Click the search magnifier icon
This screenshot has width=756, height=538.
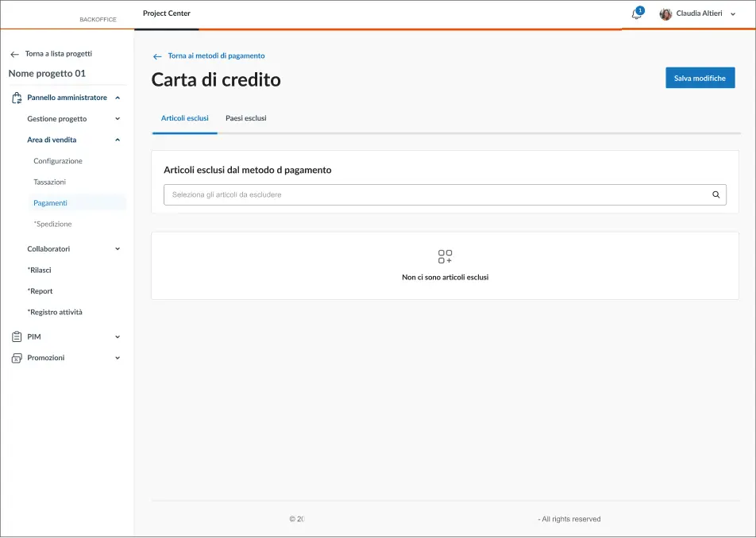pos(715,194)
